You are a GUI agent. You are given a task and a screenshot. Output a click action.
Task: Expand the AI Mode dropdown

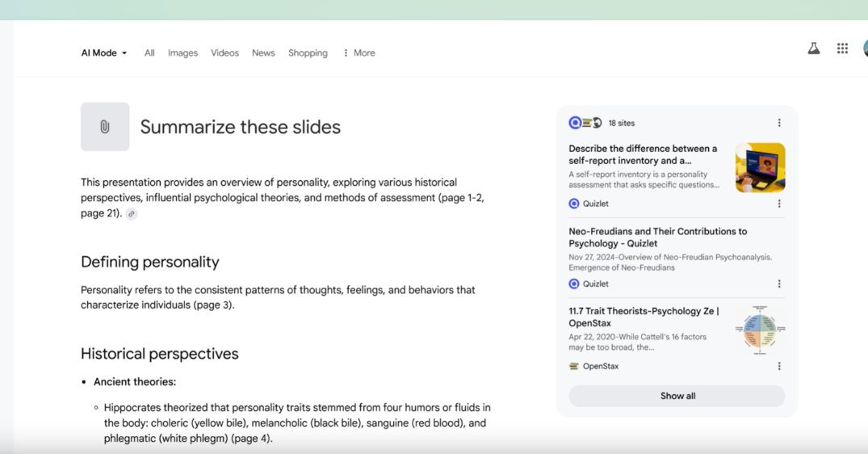coord(104,53)
